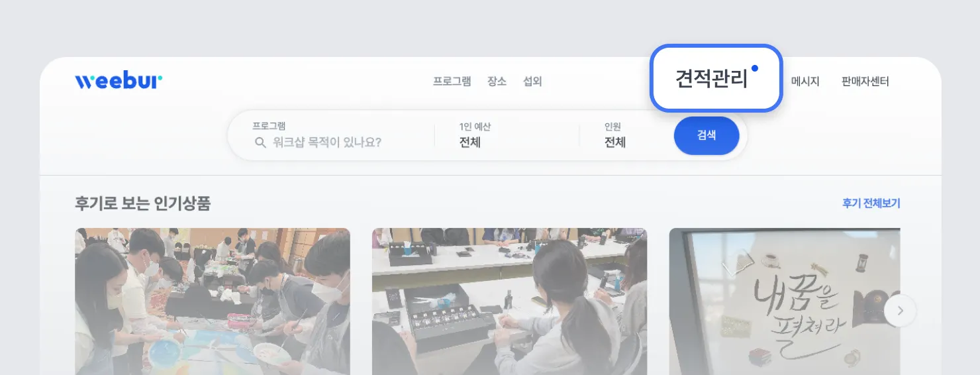The image size is (980, 375).
Task: Open the 내꿈을 펼쳐라 thumbnail
Action: pyautogui.click(x=785, y=301)
